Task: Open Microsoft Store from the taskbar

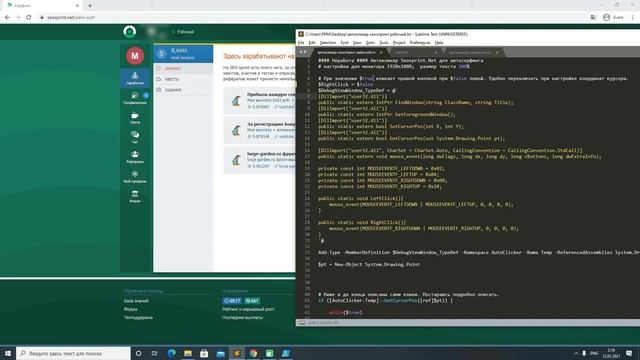Action: click(204, 353)
